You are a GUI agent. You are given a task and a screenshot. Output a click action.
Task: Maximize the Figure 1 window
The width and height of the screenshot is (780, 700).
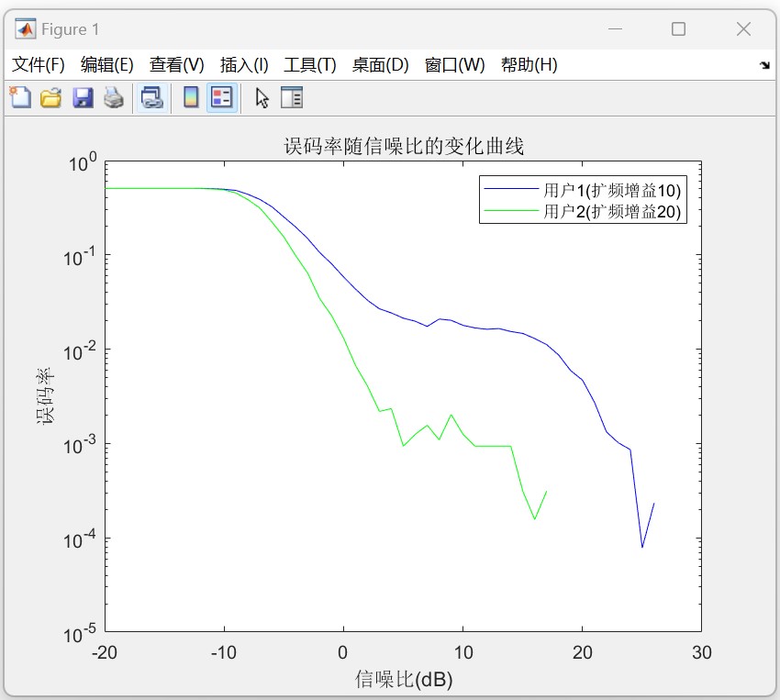point(678,28)
